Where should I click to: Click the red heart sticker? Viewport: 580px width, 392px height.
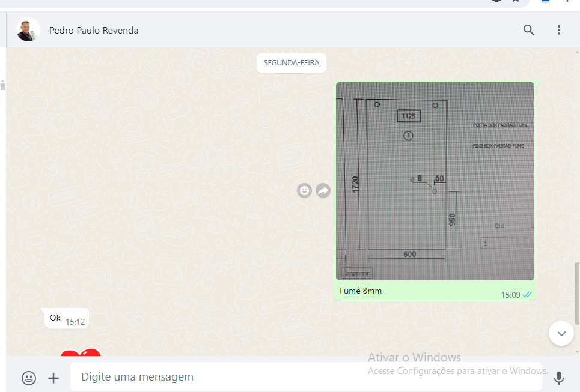pos(81,352)
